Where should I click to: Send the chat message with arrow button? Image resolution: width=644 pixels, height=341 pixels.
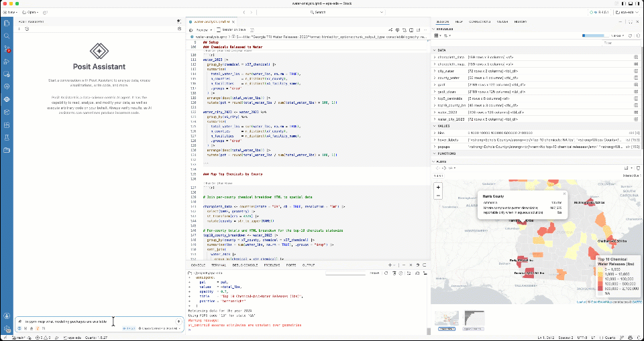[x=178, y=322]
